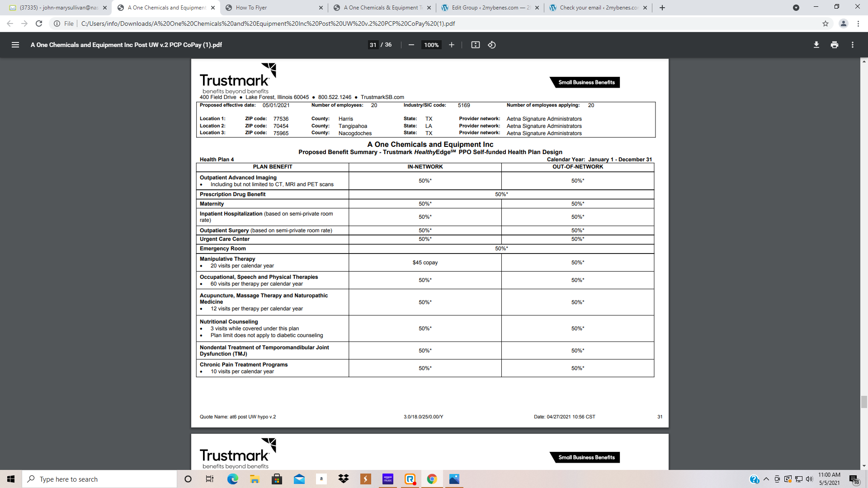Open Amazon app from taskbar
Image resolution: width=868 pixels, height=488 pixels.
point(321,479)
